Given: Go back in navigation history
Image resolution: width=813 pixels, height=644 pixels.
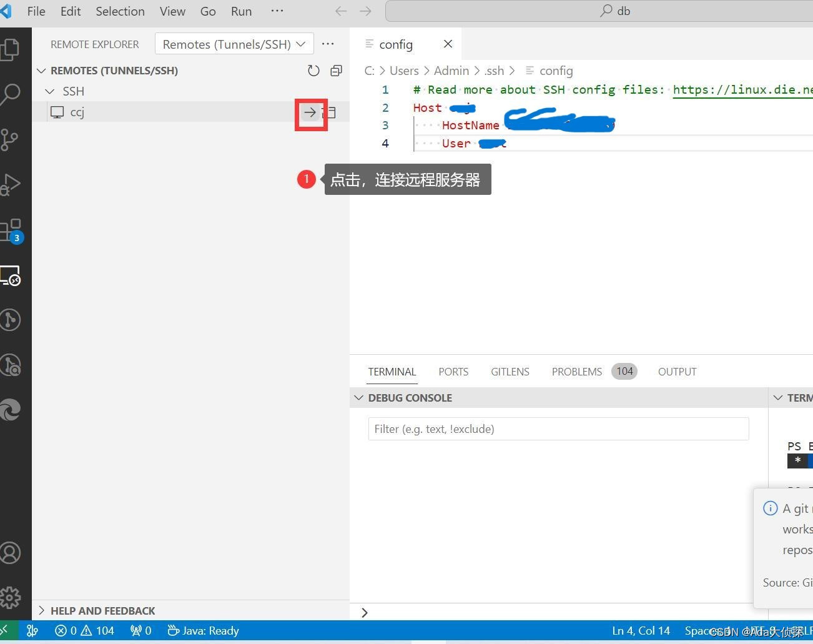Looking at the screenshot, I should 341,11.
